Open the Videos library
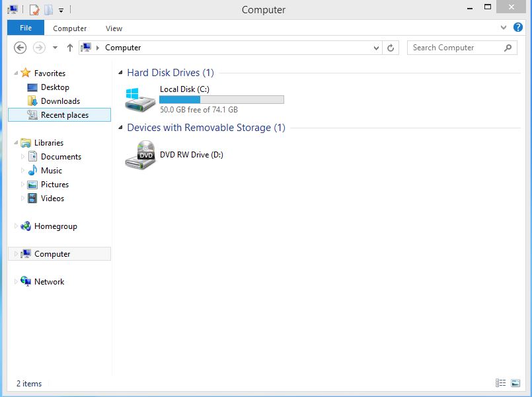Image resolution: width=532 pixels, height=397 pixels. click(x=53, y=198)
